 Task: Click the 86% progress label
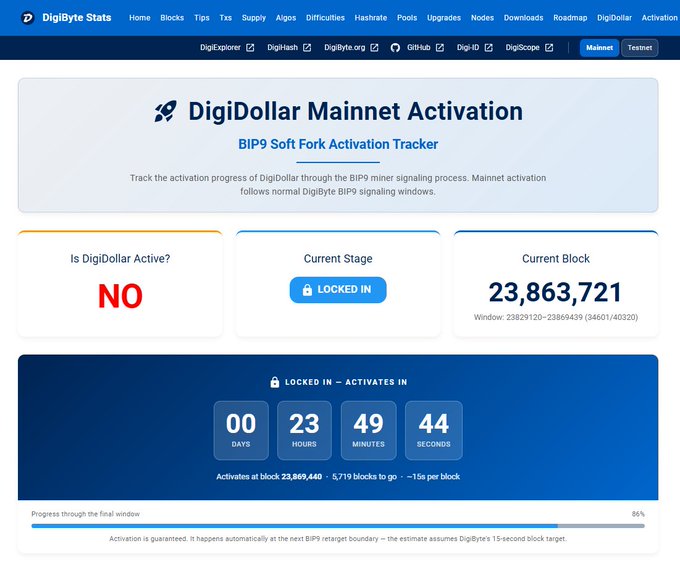pyautogui.click(x=638, y=514)
